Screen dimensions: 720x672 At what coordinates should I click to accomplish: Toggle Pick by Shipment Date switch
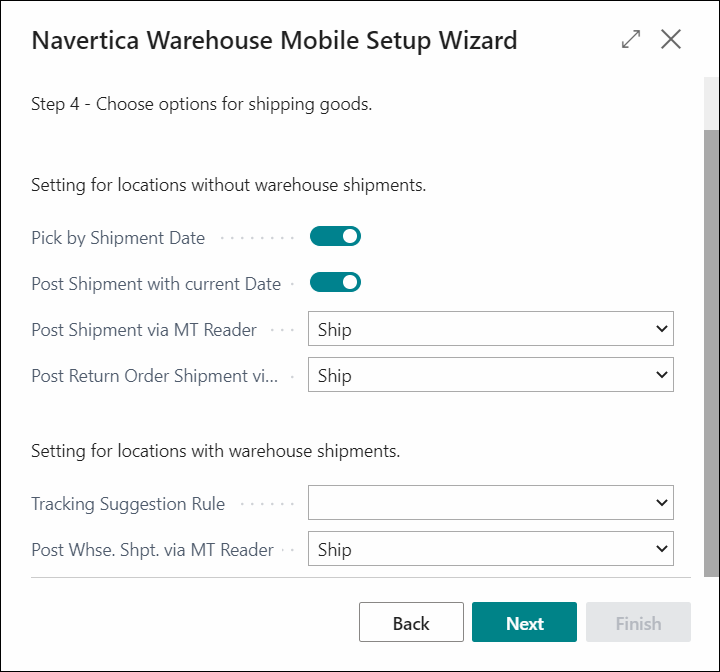335,237
